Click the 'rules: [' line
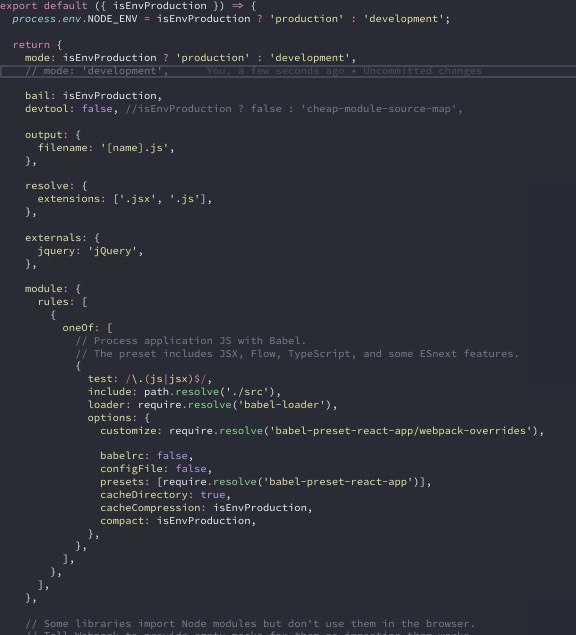Screen dimensions: 576x635 tap(62, 302)
